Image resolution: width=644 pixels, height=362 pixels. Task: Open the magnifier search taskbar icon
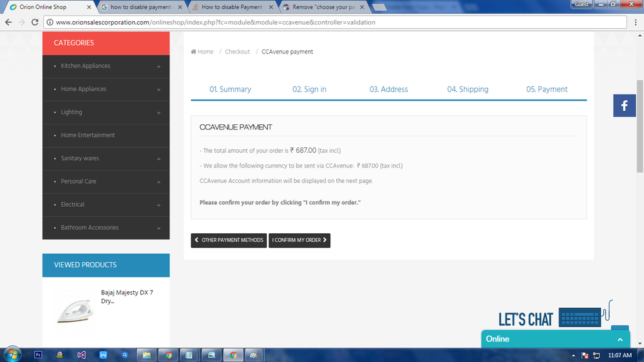click(125, 355)
